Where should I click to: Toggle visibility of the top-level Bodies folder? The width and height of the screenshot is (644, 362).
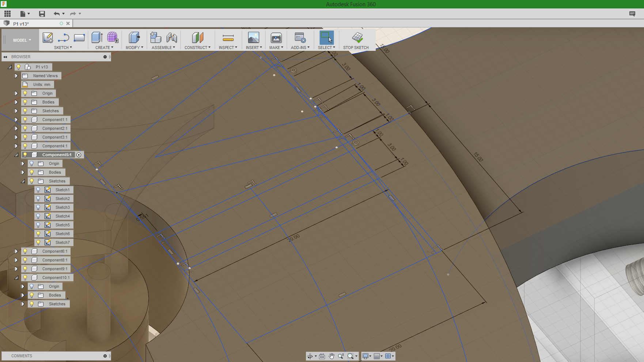[25, 102]
